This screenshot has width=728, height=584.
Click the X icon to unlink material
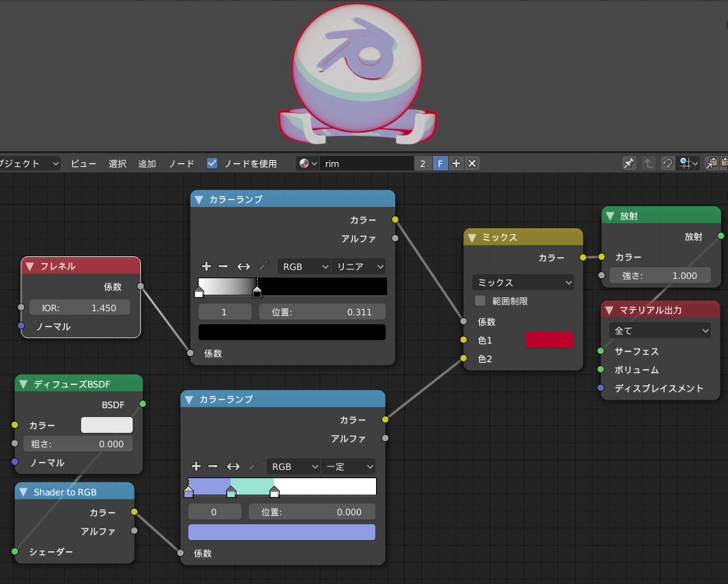tap(472, 164)
